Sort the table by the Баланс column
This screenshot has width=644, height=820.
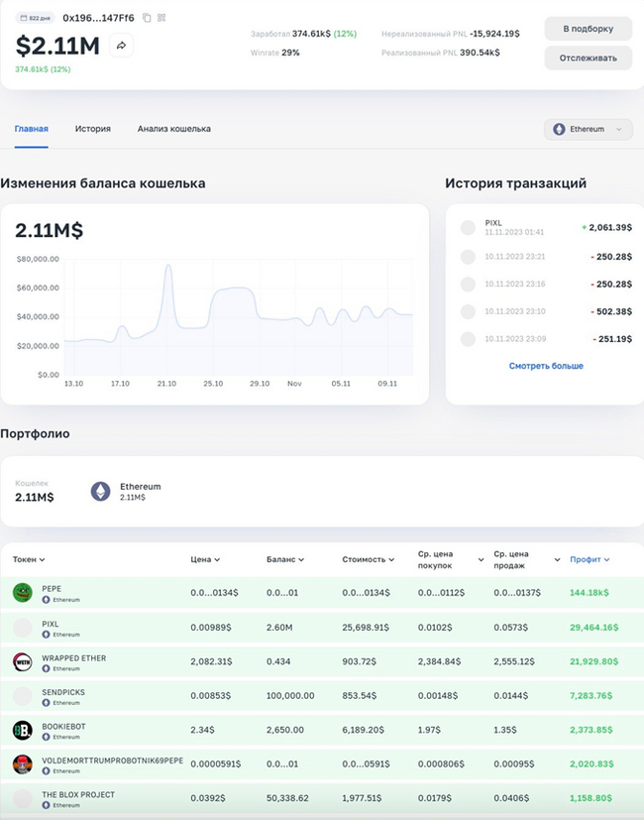[284, 559]
